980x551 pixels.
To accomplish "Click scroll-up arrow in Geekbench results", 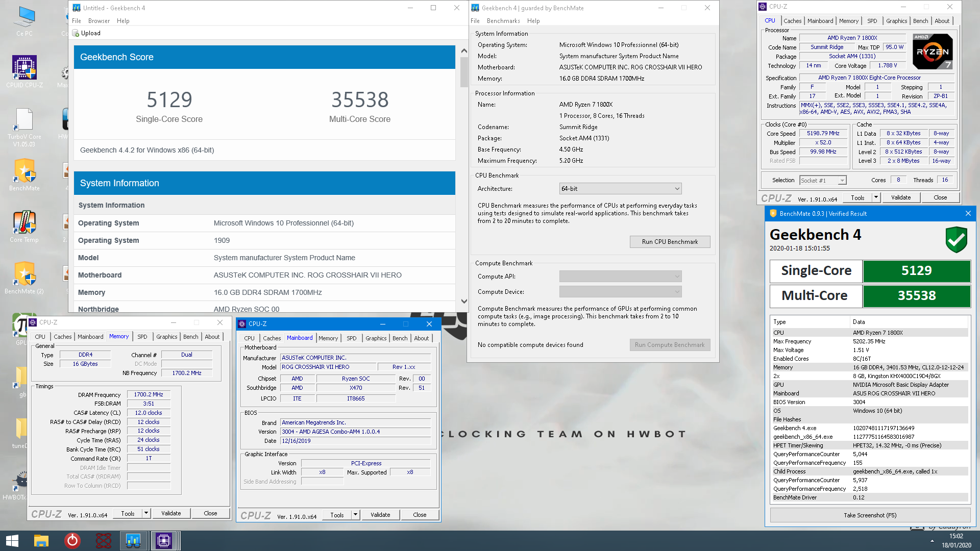I will pyautogui.click(x=464, y=51).
